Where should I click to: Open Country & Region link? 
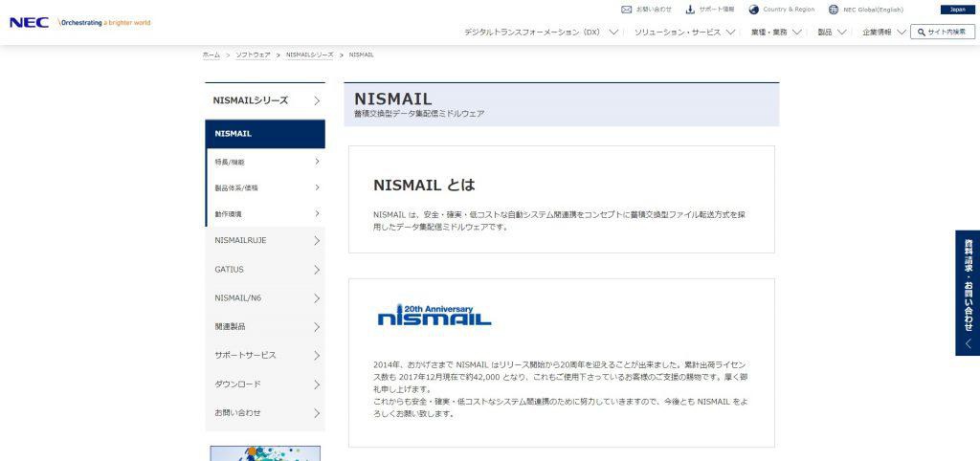789,10
